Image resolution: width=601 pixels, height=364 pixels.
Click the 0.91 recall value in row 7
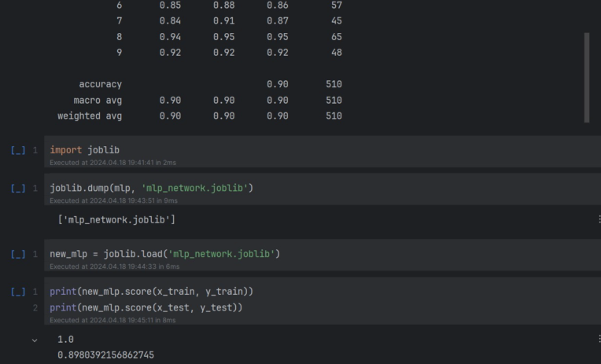pyautogui.click(x=224, y=21)
